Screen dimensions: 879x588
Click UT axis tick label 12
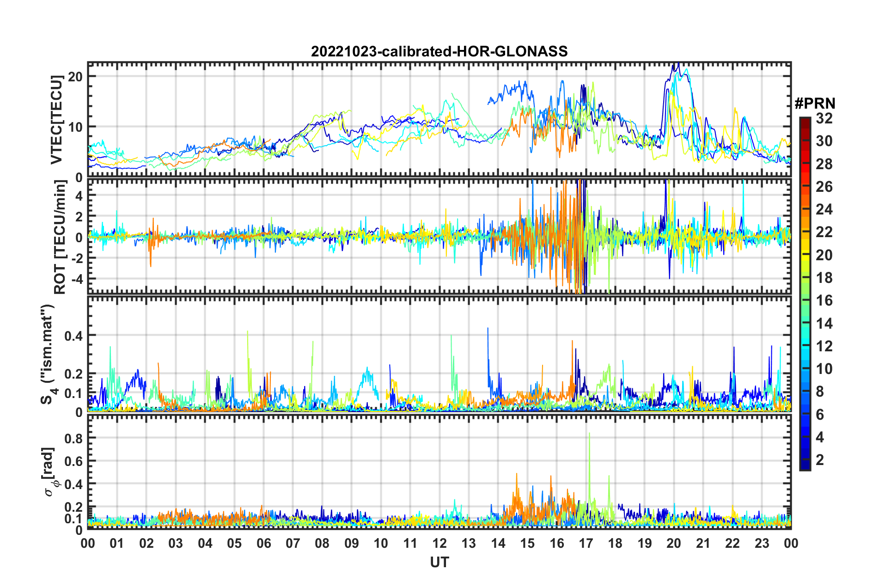[x=439, y=543]
